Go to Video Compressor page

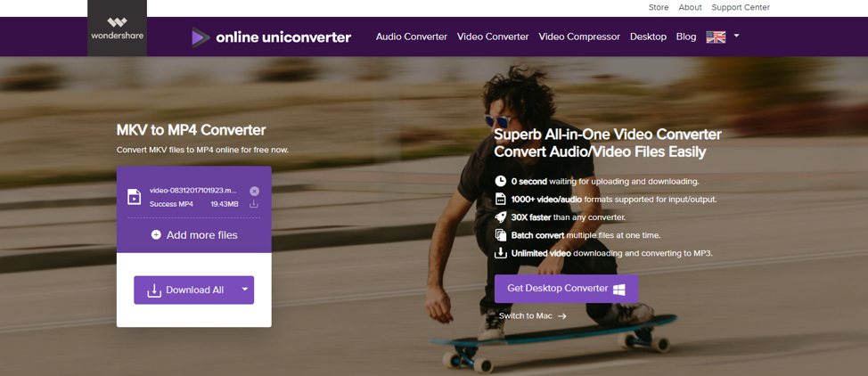pyautogui.click(x=579, y=37)
